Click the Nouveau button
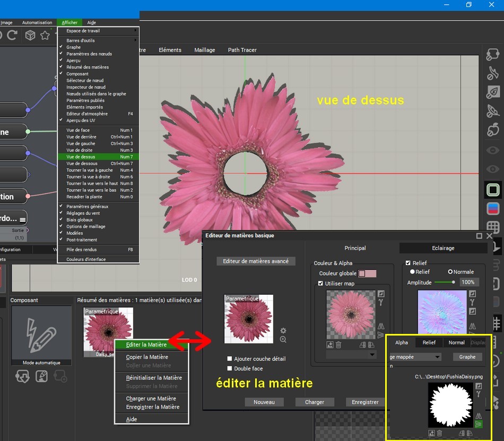 (x=264, y=402)
